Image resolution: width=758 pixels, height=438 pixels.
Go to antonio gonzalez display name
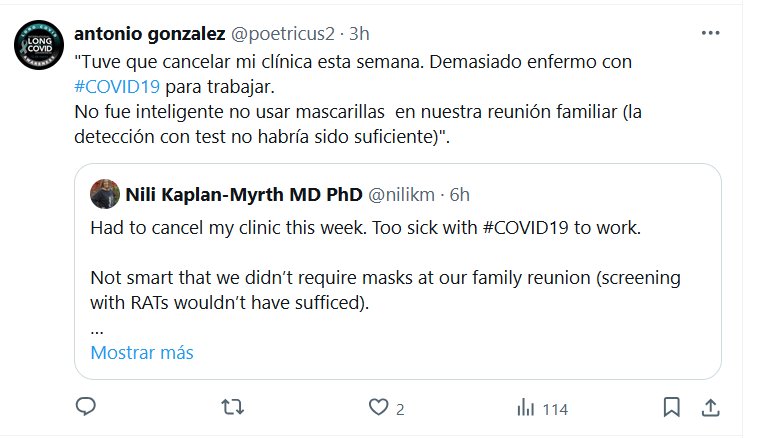point(150,33)
